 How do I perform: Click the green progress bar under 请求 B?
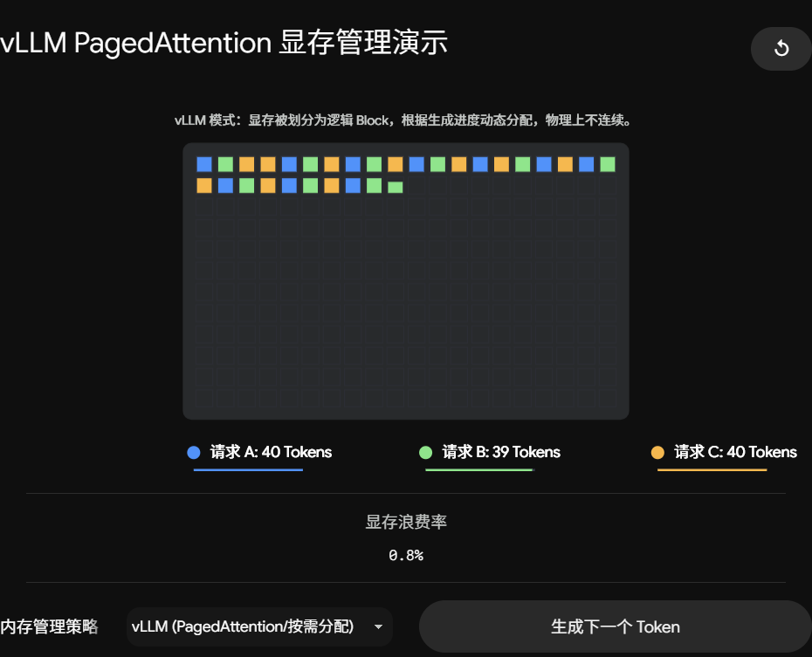479,469
